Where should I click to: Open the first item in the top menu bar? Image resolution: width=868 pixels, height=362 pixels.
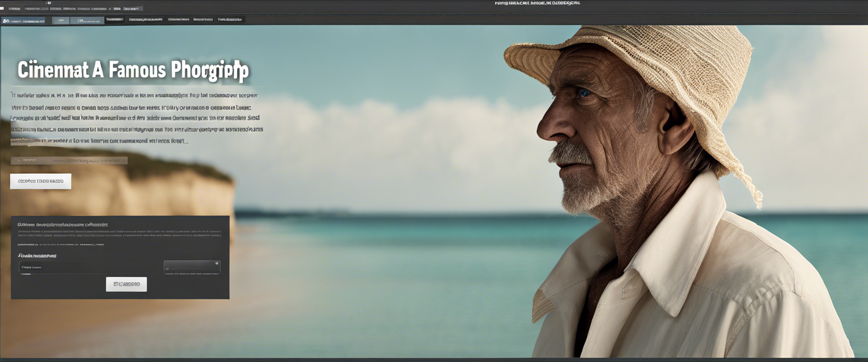[14, 9]
